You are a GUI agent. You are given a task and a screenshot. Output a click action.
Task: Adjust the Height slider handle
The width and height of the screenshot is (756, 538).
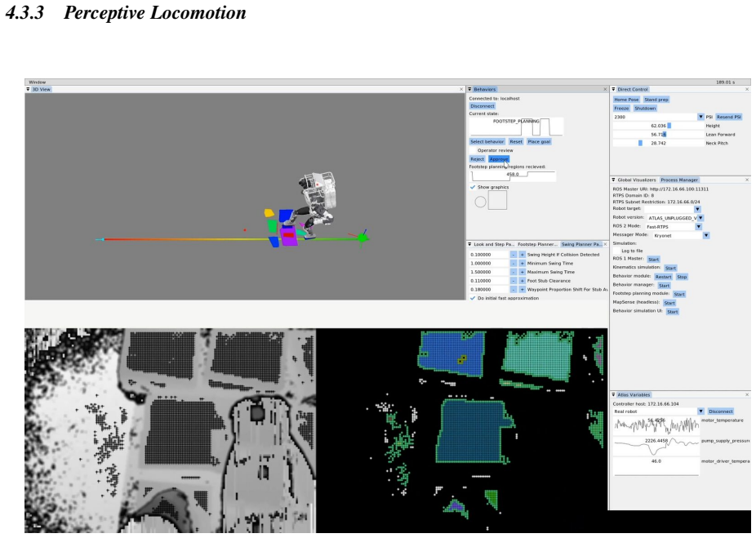(669, 126)
